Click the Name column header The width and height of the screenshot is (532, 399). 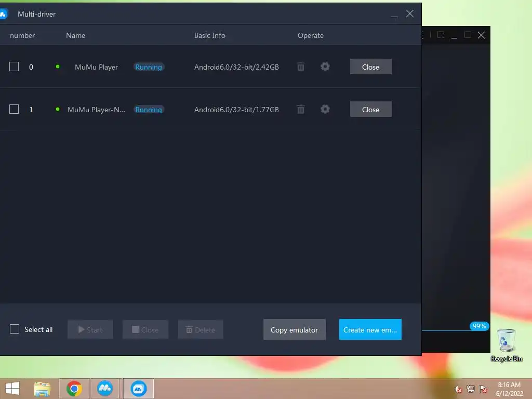(76, 35)
